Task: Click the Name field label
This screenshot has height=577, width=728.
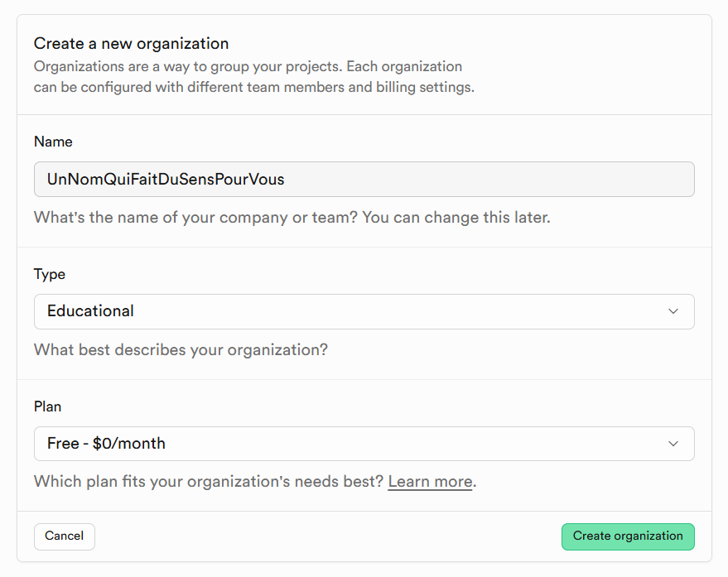Action: point(53,142)
